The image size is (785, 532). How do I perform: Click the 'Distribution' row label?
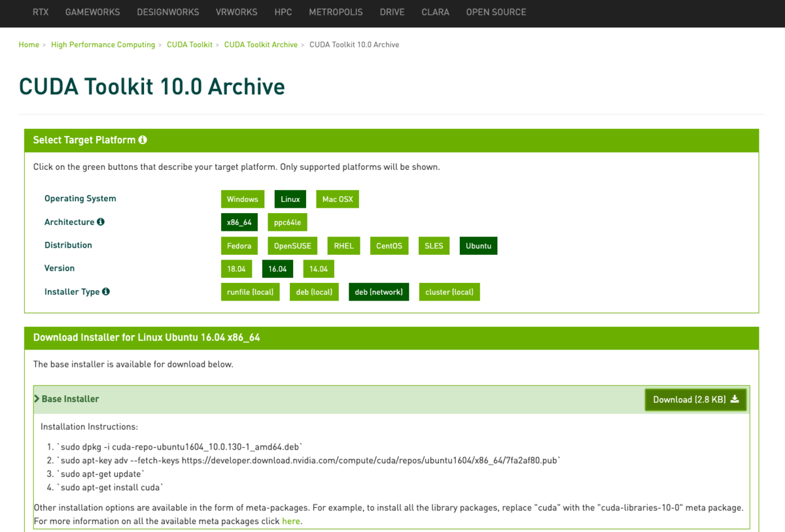[68, 245]
